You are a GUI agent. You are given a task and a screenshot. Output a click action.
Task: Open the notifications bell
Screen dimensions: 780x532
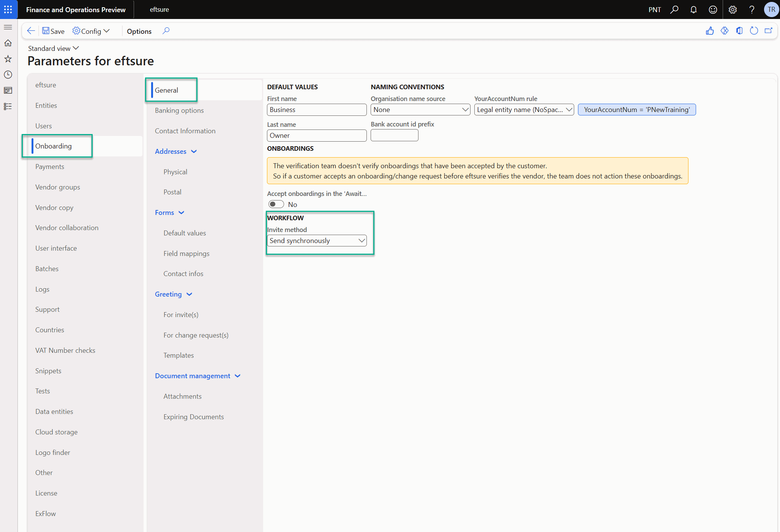[x=693, y=9]
